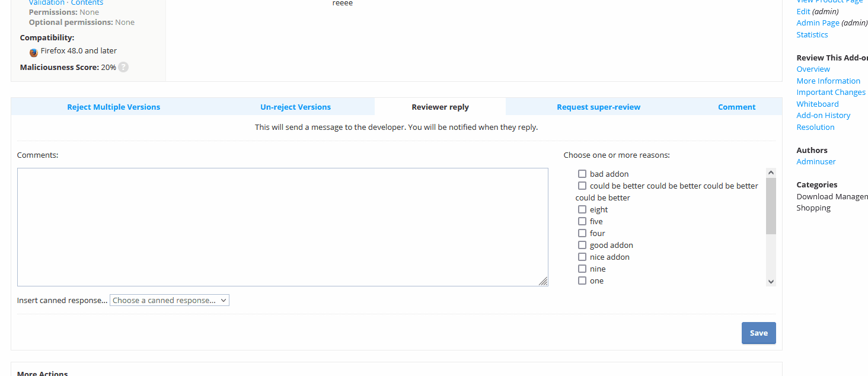Image resolution: width=868 pixels, height=376 pixels.
Task: Enable the 'good addon' checkbox
Action: point(582,244)
